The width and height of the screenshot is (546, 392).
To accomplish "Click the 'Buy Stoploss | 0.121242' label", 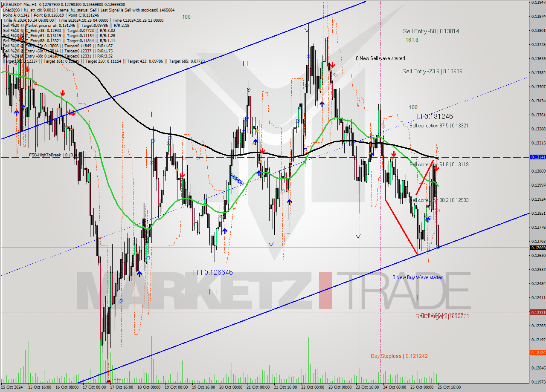I will tap(399, 356).
